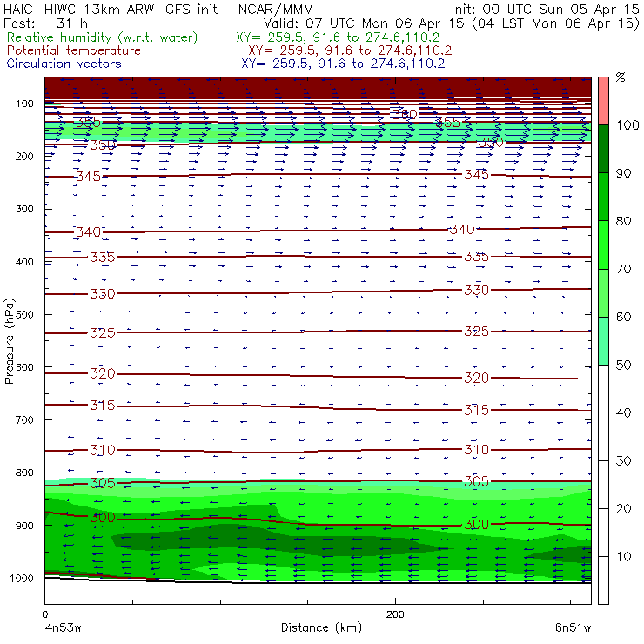Click the red "Potential temperature" legend
This screenshot has width=644, height=644.
73,50
